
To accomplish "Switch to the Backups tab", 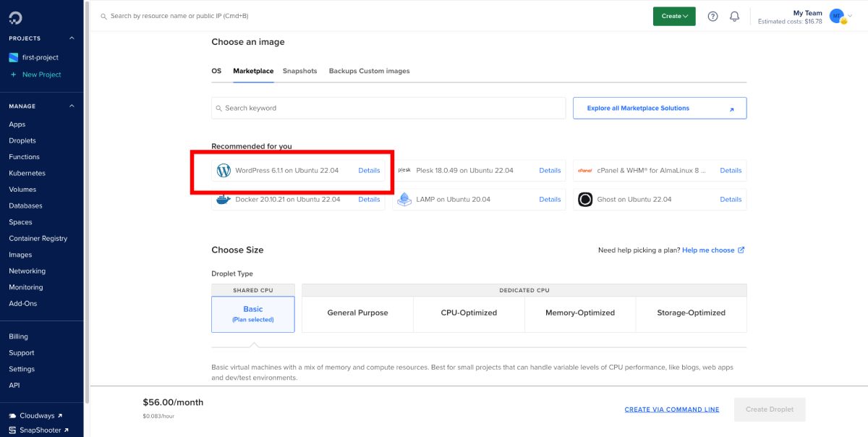I will click(x=343, y=71).
